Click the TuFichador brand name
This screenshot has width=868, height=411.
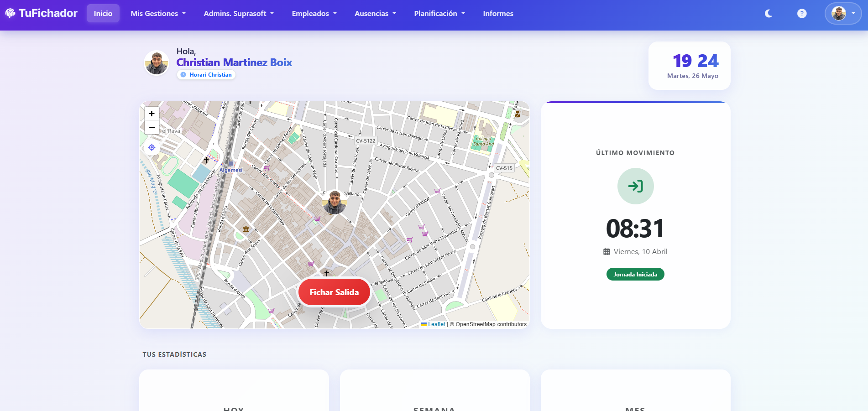[48, 13]
